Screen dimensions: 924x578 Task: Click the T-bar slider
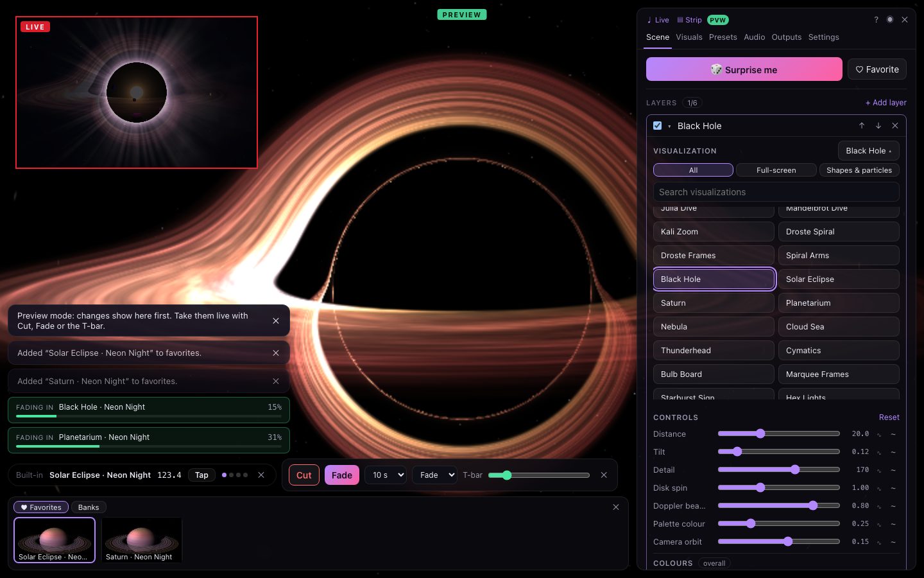539,475
